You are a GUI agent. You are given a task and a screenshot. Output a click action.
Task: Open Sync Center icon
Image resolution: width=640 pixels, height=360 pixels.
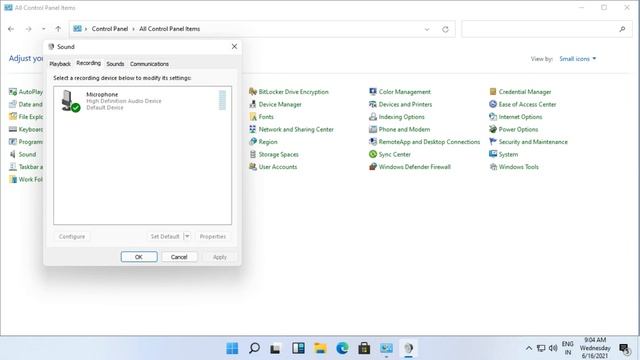(373, 154)
